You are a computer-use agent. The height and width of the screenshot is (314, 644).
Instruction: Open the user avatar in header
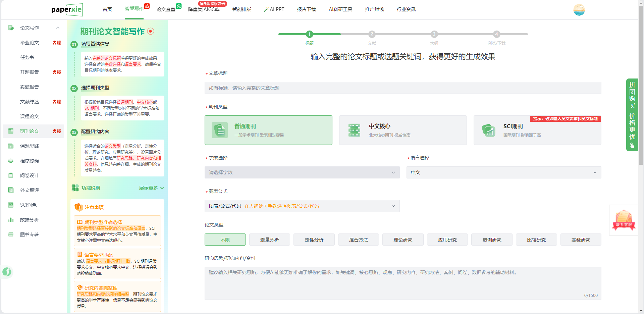tap(579, 10)
